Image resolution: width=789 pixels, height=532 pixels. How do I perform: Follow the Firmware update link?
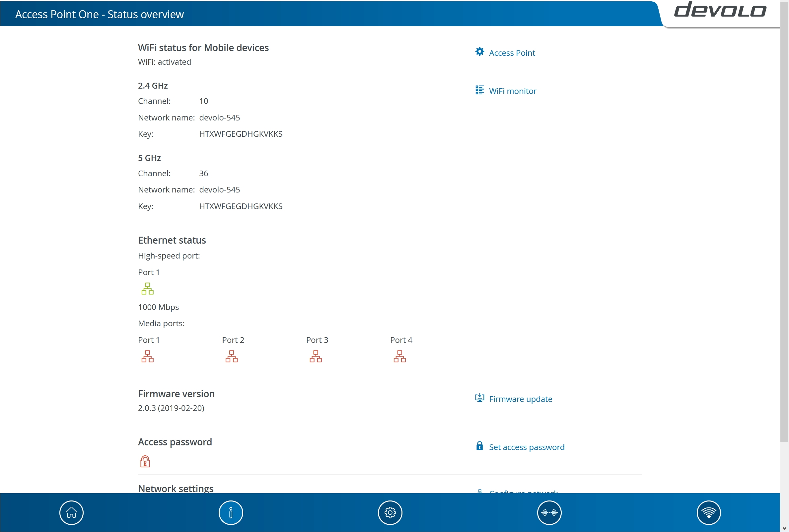[520, 399]
